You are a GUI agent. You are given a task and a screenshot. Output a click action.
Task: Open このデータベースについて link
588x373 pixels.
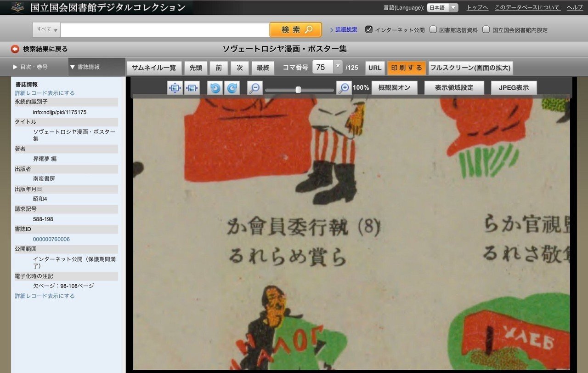tap(527, 7)
